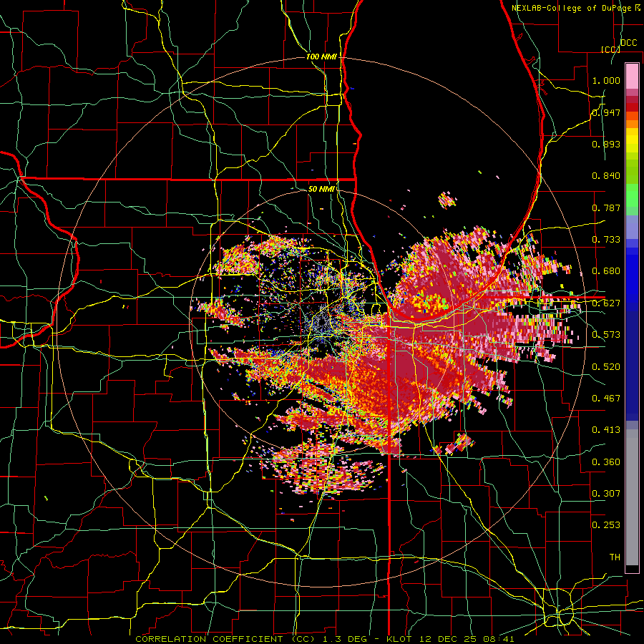Select the 0.627 scale value

coord(606,303)
